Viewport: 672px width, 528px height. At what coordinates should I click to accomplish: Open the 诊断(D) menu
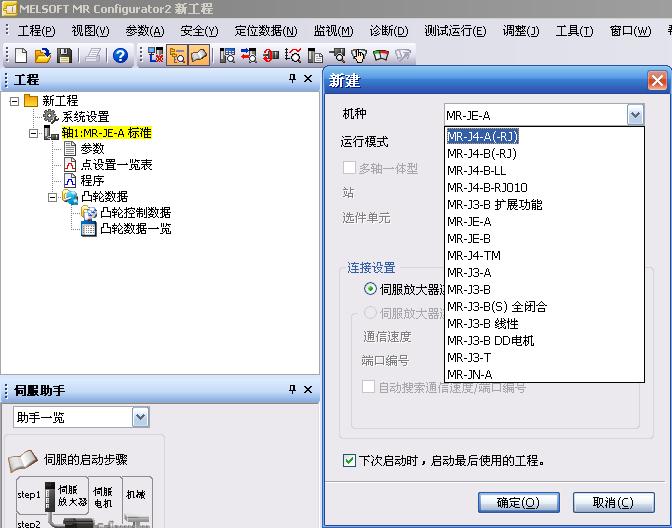389,31
